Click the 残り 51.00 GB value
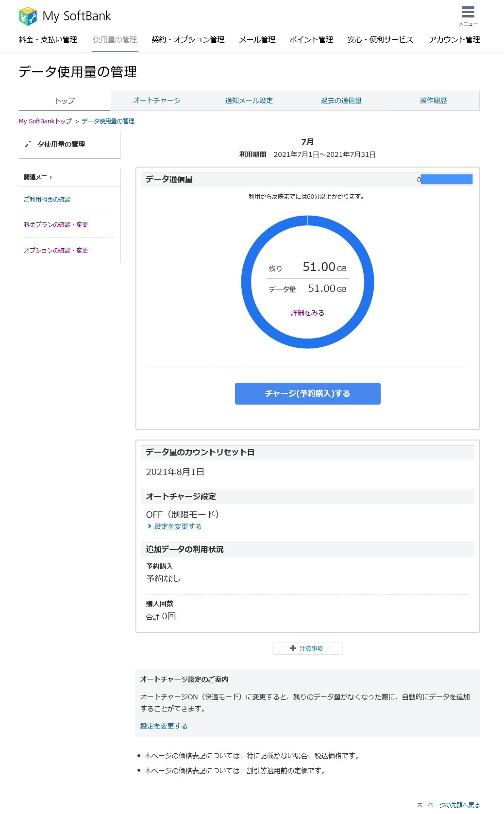 (324, 267)
